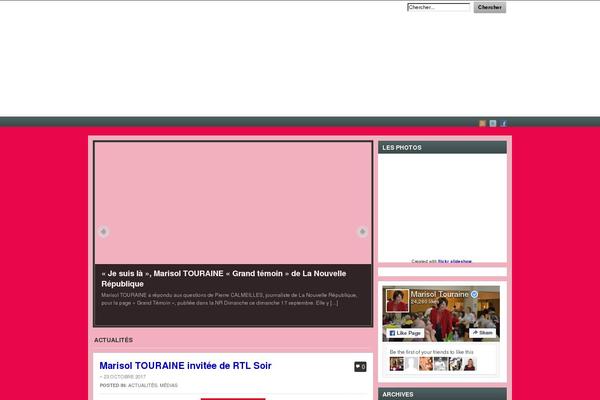Click the comment count bubble on RTL Soir post
Image resolution: width=600 pixels, height=400 pixels.
tap(360, 367)
